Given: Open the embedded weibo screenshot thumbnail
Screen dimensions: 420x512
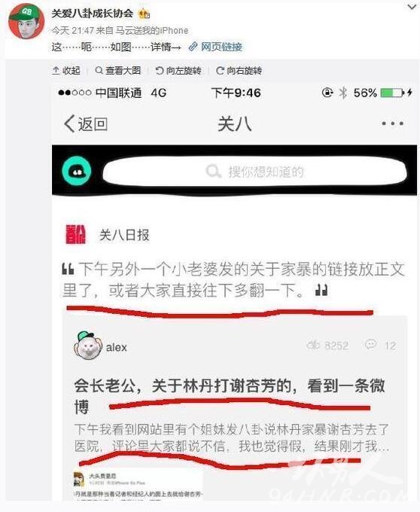Looking at the screenshot, I should (138, 485).
